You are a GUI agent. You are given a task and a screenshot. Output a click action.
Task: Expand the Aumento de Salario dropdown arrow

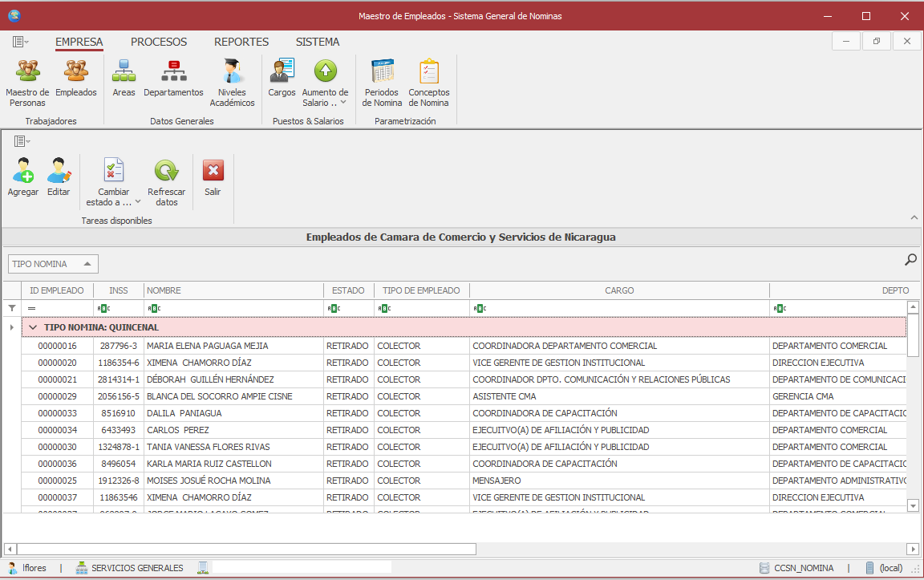[x=343, y=103]
